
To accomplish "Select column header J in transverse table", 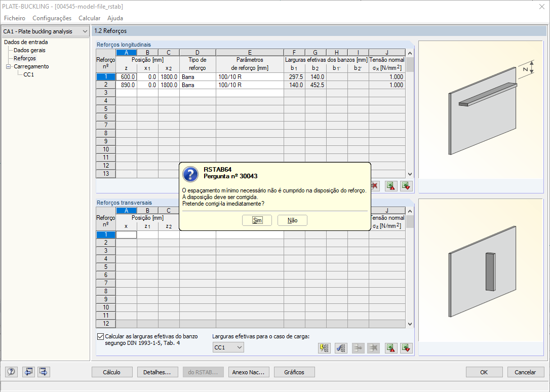I will (x=387, y=210).
